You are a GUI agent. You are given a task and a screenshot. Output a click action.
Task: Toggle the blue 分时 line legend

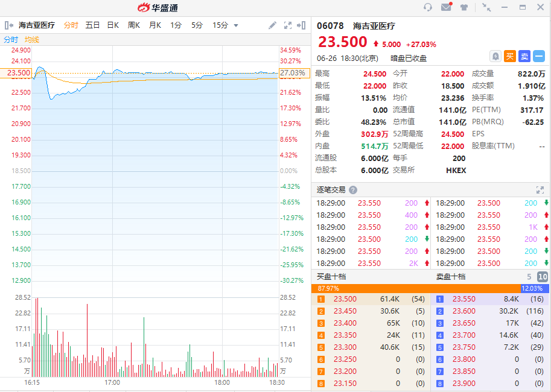pos(11,40)
